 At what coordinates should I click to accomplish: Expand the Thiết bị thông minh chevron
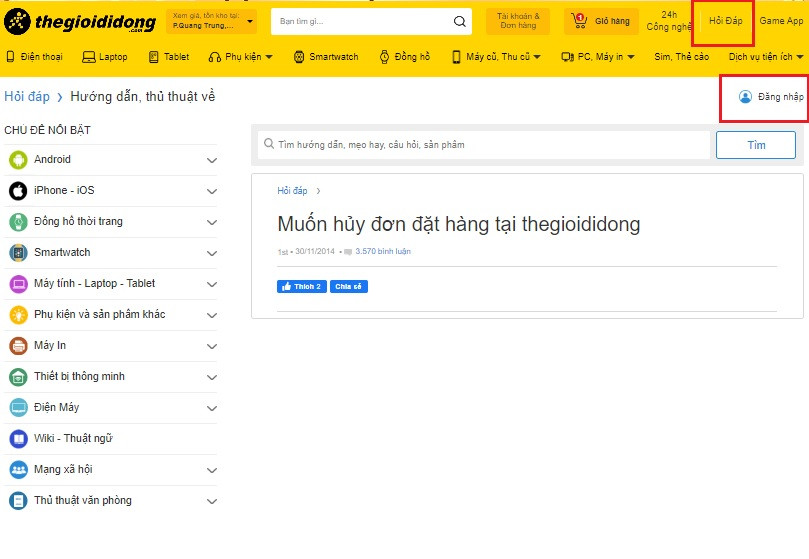pyautogui.click(x=212, y=377)
